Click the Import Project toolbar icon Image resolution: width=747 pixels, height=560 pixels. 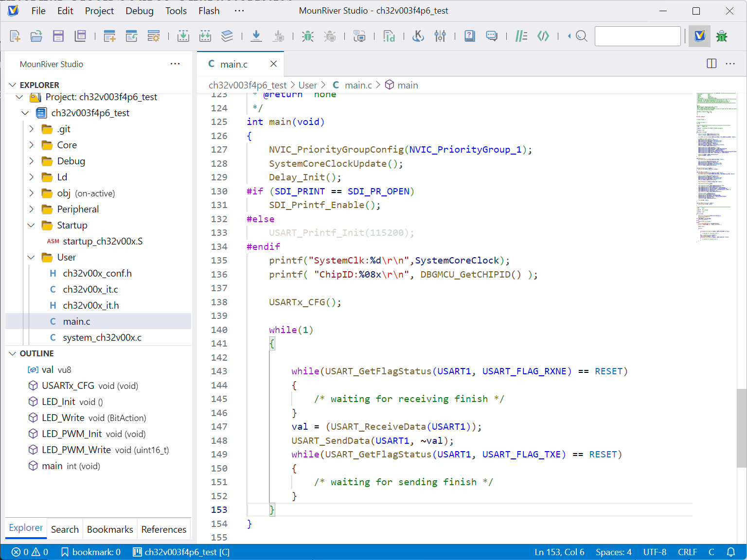click(x=132, y=36)
